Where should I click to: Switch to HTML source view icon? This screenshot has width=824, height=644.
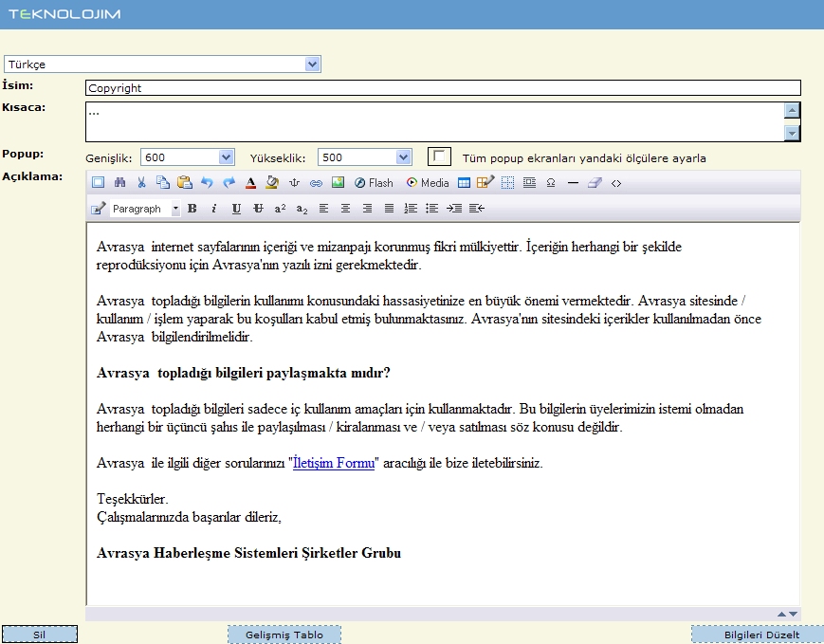(616, 183)
